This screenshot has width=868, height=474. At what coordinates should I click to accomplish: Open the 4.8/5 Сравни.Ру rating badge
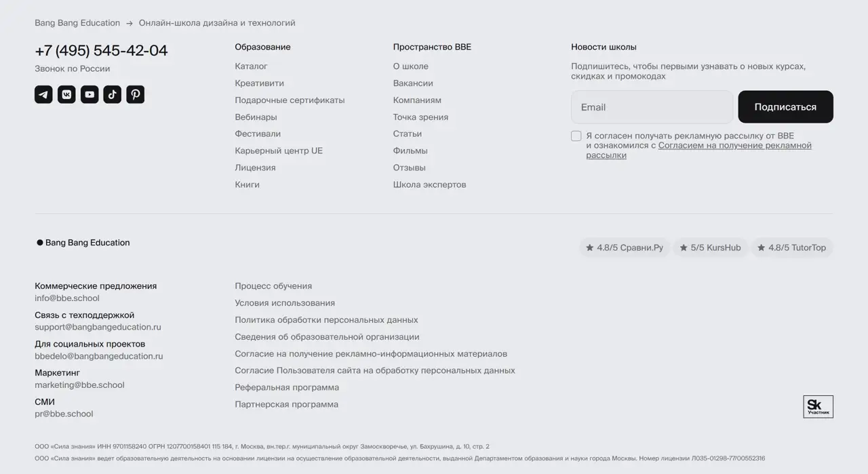coord(625,248)
